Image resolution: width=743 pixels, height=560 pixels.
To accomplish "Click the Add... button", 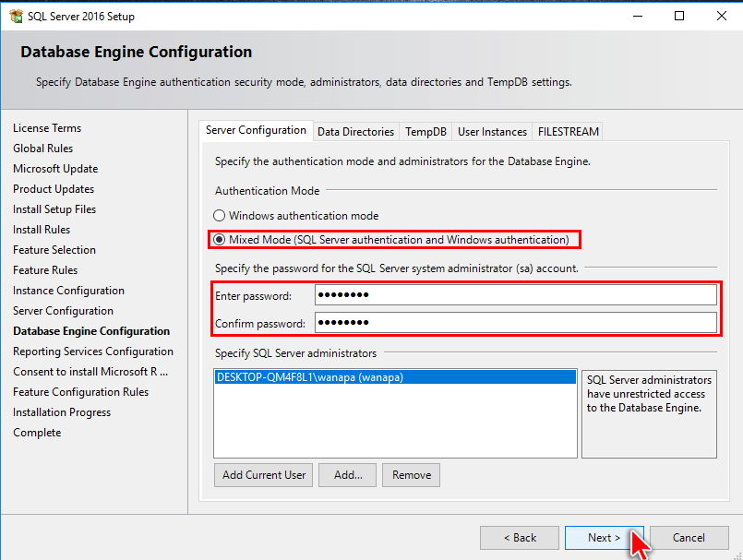I will pyautogui.click(x=348, y=475).
